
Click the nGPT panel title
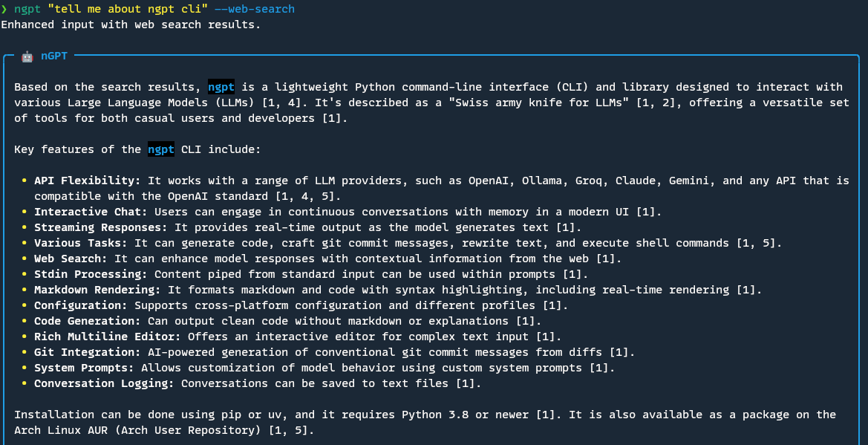(54, 56)
